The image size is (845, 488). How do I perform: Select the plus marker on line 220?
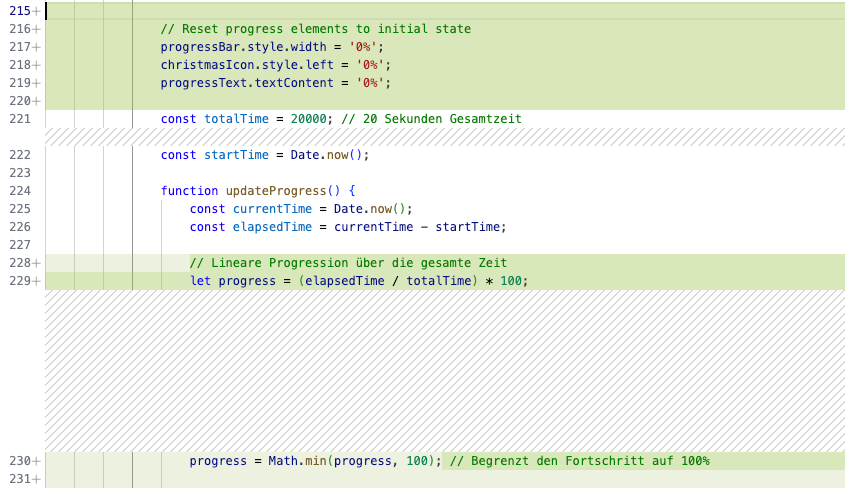[36, 101]
